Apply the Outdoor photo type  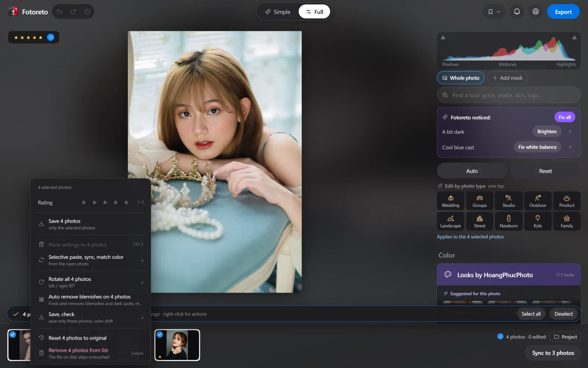point(538,201)
